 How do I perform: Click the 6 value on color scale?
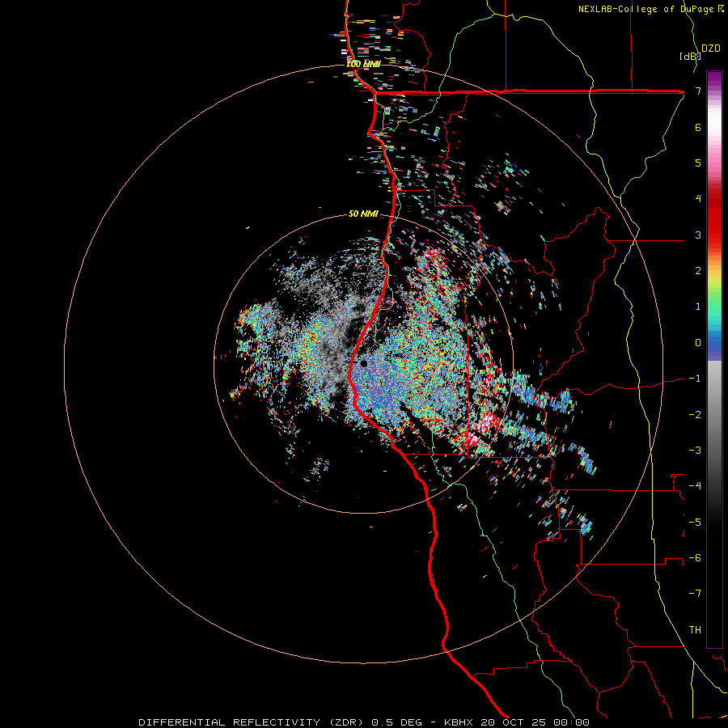coord(698,127)
